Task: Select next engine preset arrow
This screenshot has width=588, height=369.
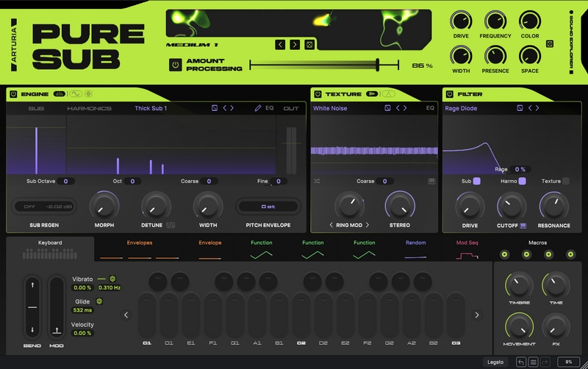Action: tap(232, 108)
